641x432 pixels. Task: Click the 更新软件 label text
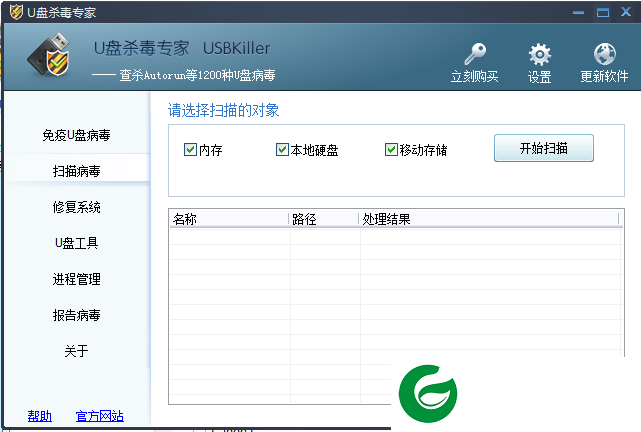coord(605,76)
